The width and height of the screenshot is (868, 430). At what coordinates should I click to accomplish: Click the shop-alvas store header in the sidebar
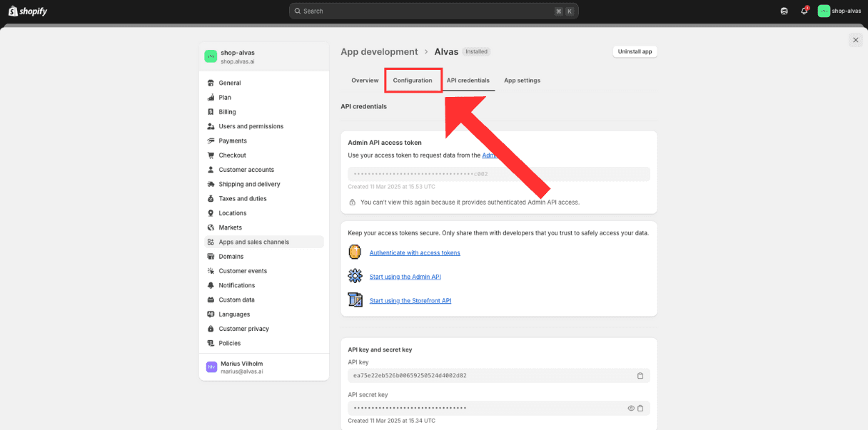263,56
